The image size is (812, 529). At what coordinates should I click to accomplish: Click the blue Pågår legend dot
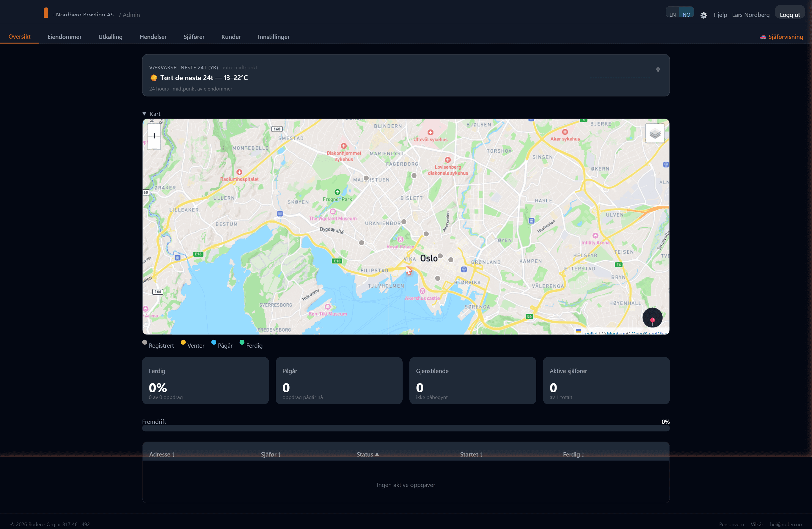[214, 342]
